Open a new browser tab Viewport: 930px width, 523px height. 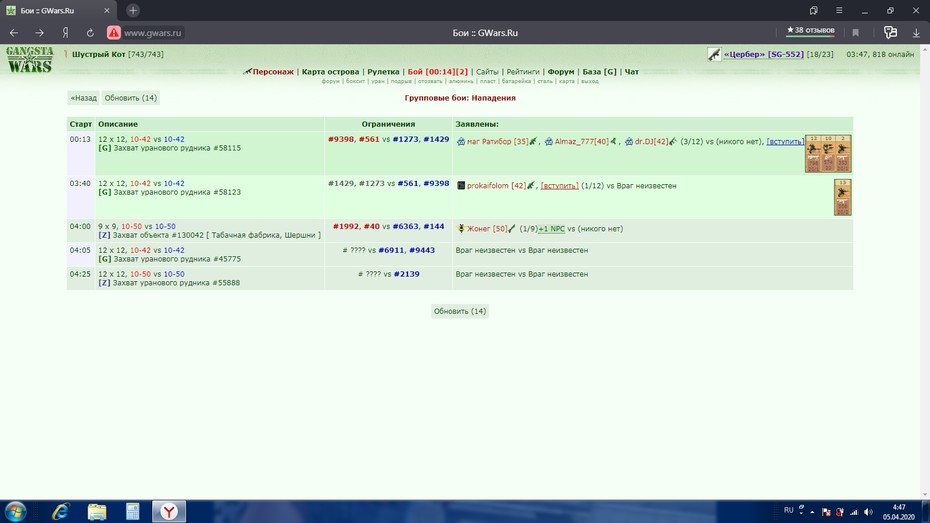[133, 10]
